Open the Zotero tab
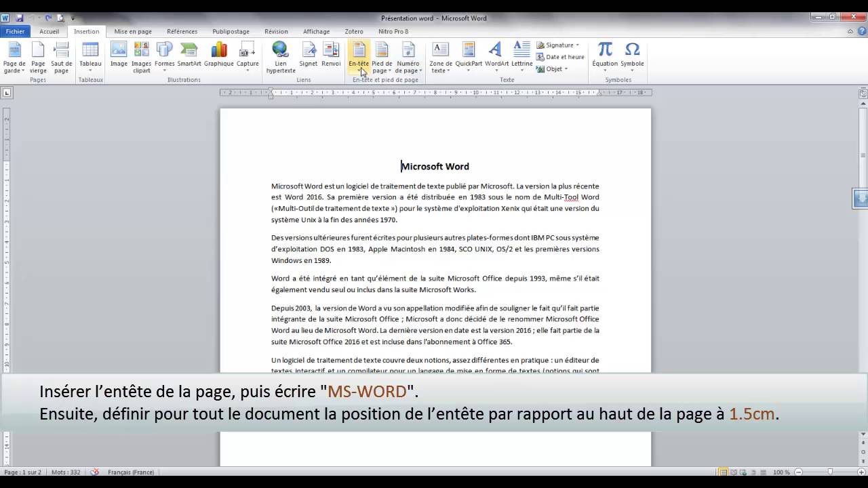Viewport: 868px width, 488px height. 354,31
